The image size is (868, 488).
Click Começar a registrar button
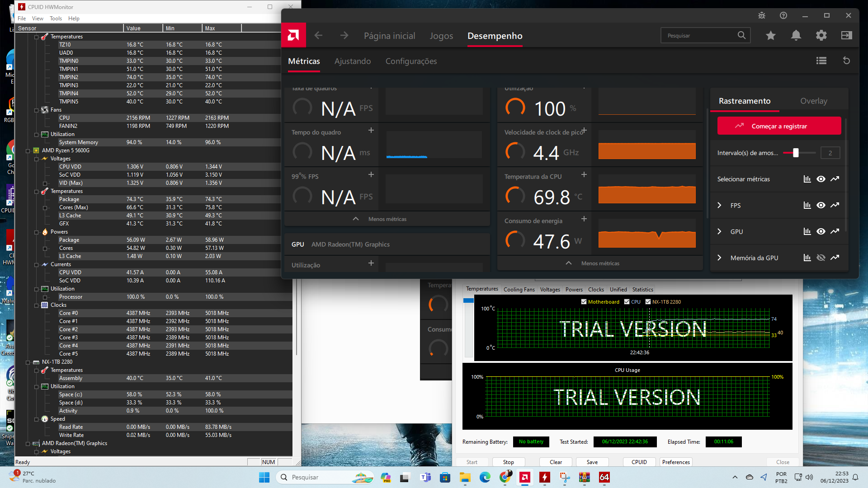[x=779, y=126]
